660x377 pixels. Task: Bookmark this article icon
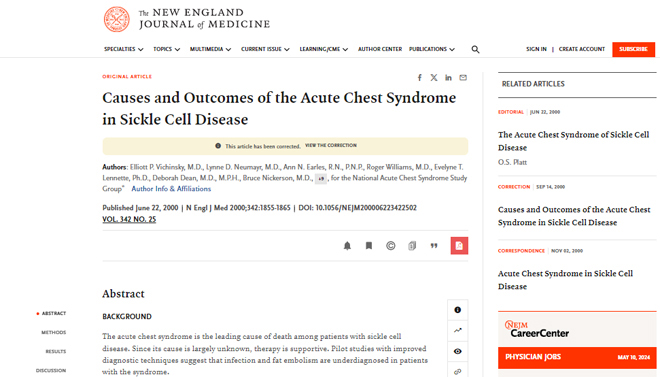(369, 246)
